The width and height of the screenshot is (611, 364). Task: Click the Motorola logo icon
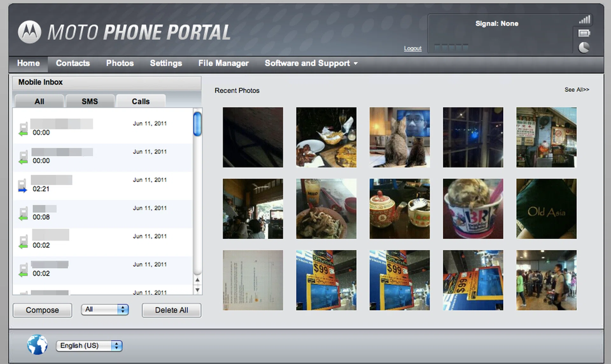pos(29,32)
